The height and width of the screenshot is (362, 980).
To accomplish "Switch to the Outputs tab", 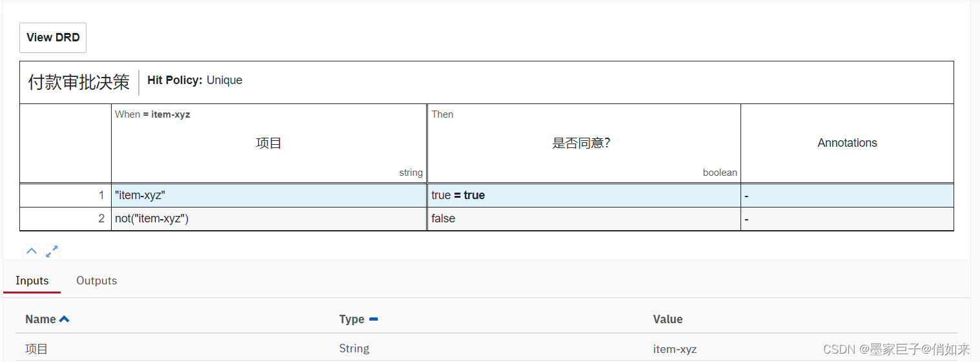I will (97, 281).
